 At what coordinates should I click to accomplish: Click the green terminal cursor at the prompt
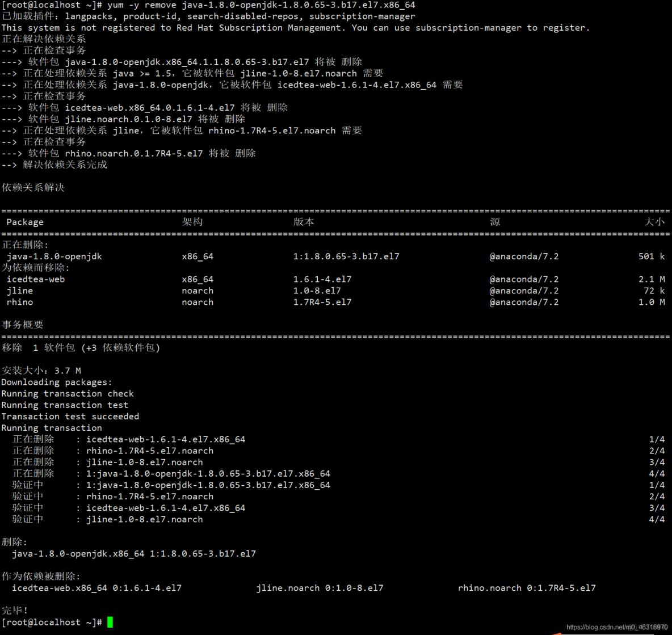(110, 622)
